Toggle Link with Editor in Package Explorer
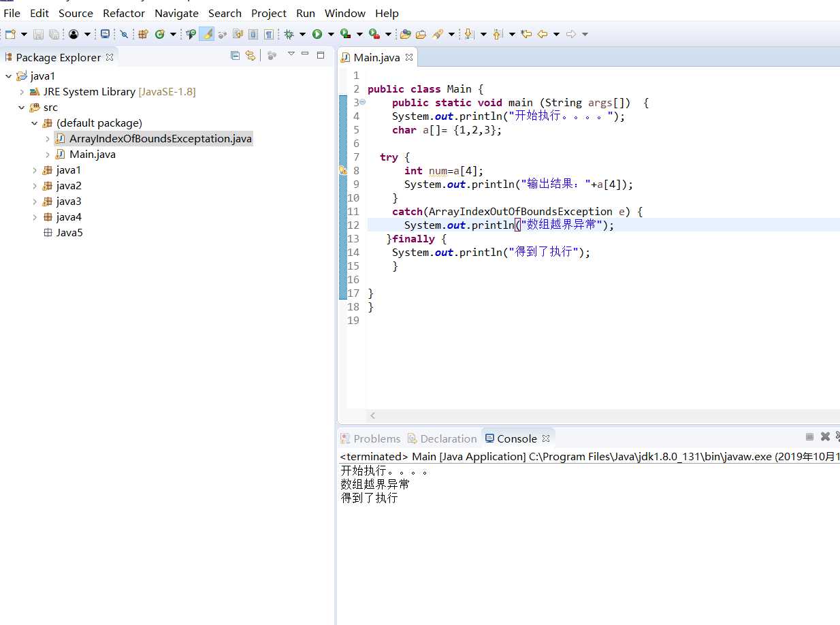This screenshot has height=625, width=840. click(x=251, y=56)
